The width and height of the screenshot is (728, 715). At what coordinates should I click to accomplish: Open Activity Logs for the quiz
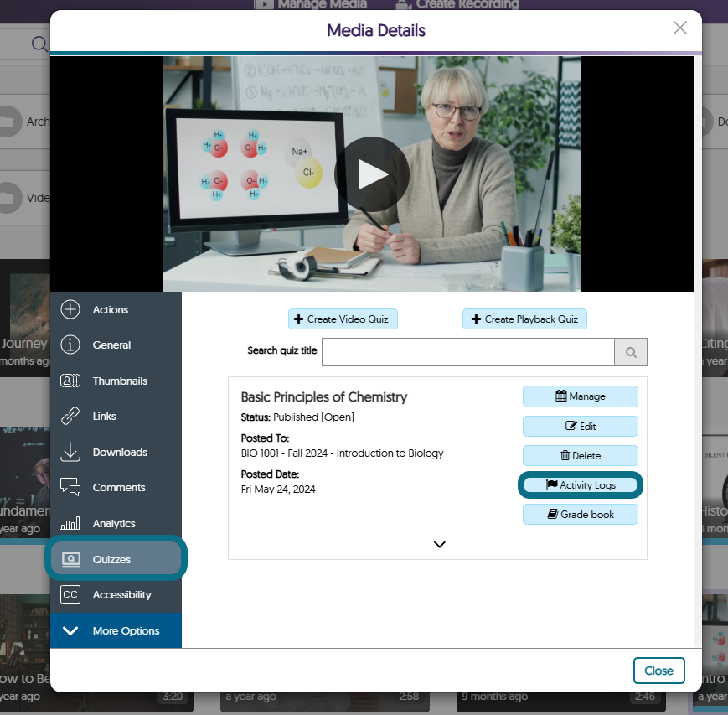[581, 485]
